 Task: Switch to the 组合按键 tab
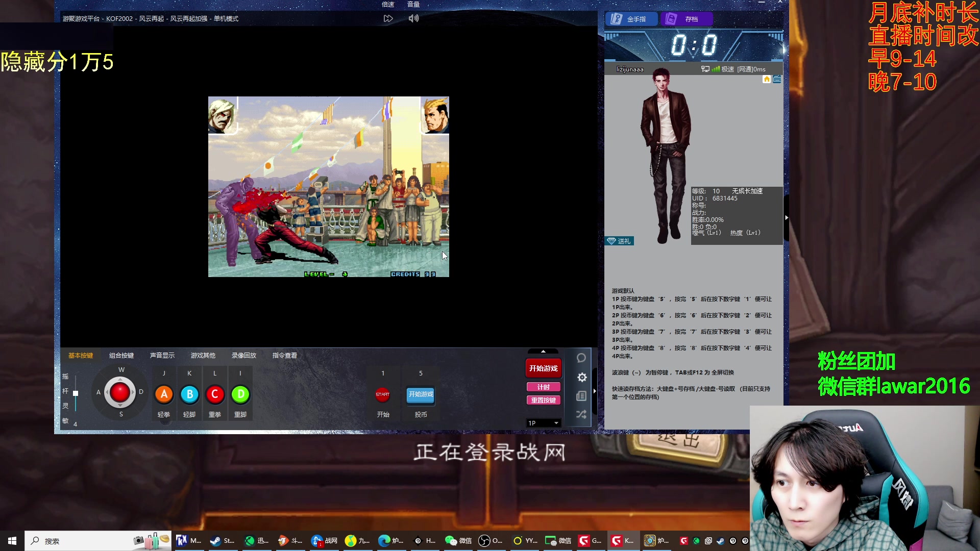pos(121,356)
